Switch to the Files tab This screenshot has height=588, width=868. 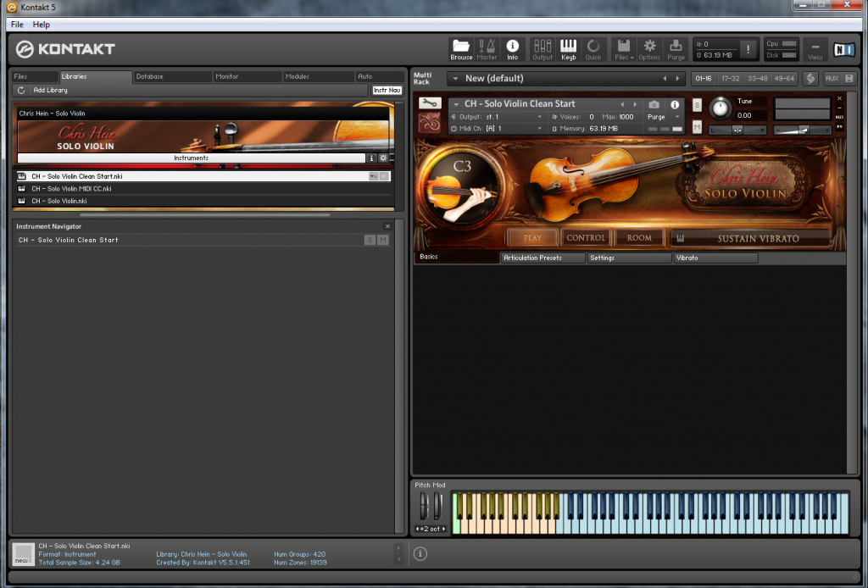click(34, 76)
